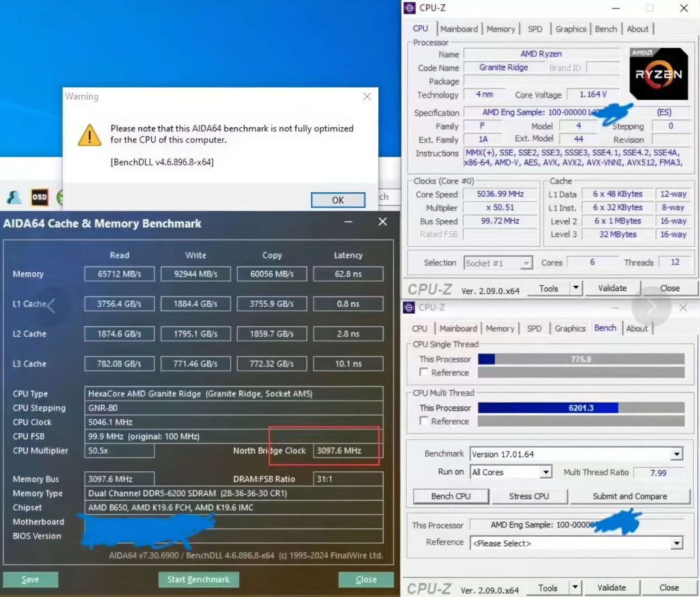Tick Reference checkbox under CPU Multi Thread
700x597 pixels.
(x=424, y=421)
